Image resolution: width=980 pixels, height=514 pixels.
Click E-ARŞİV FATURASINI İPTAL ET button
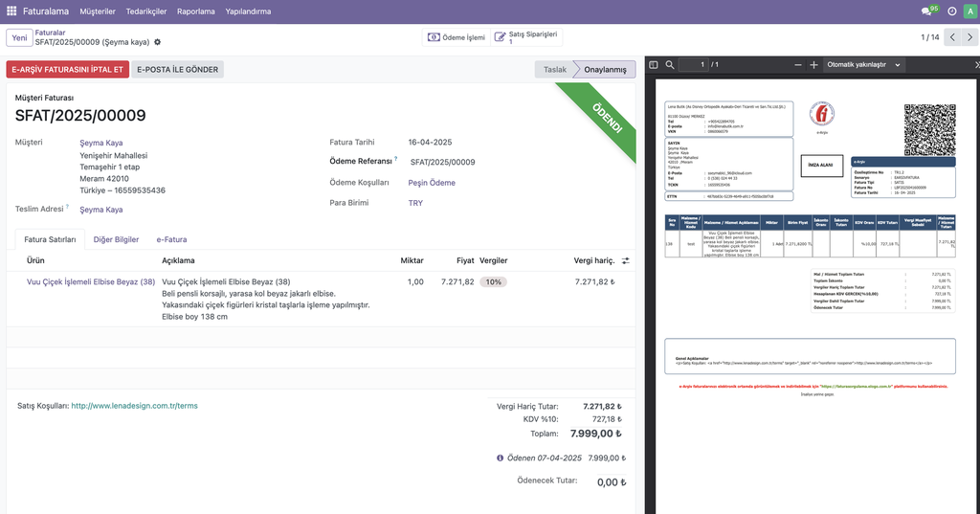67,70
